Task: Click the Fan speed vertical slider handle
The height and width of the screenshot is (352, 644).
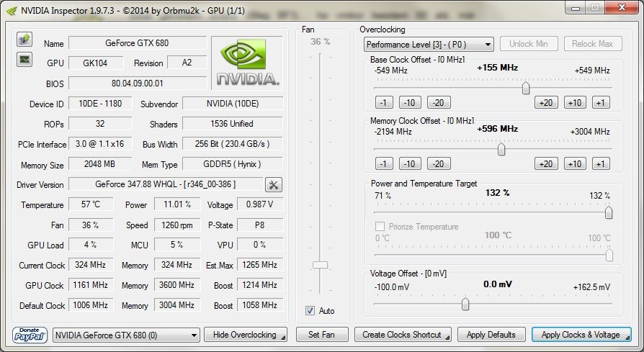Action: (320, 265)
